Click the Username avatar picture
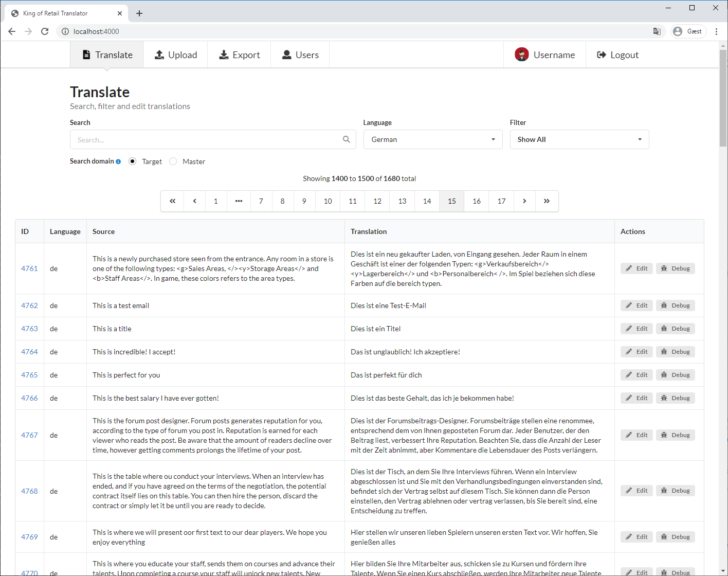Image resolution: width=728 pixels, height=576 pixels. [x=522, y=55]
